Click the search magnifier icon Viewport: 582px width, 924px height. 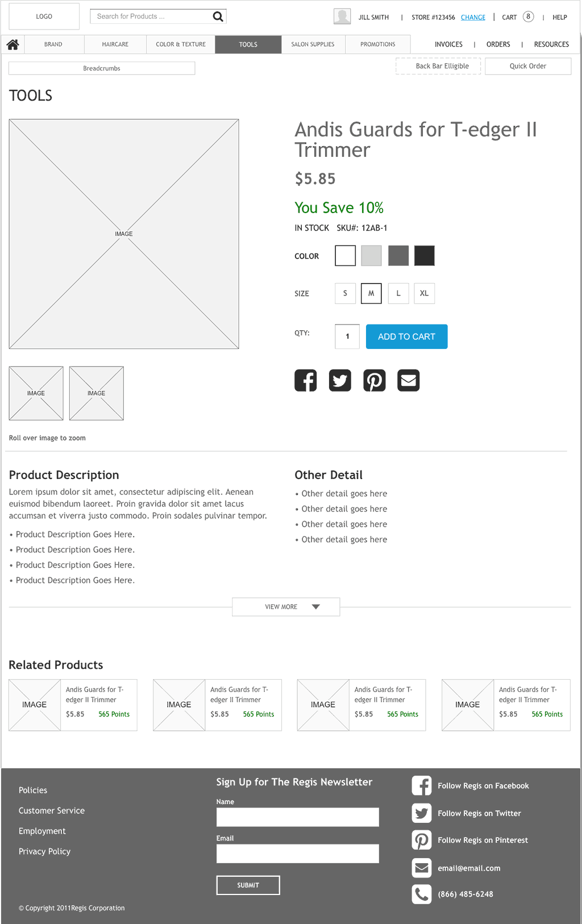[218, 16]
